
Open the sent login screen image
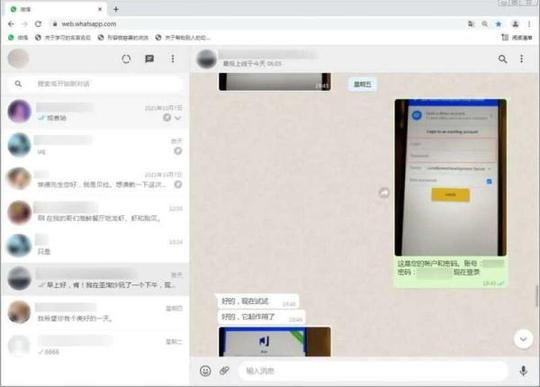click(x=450, y=177)
